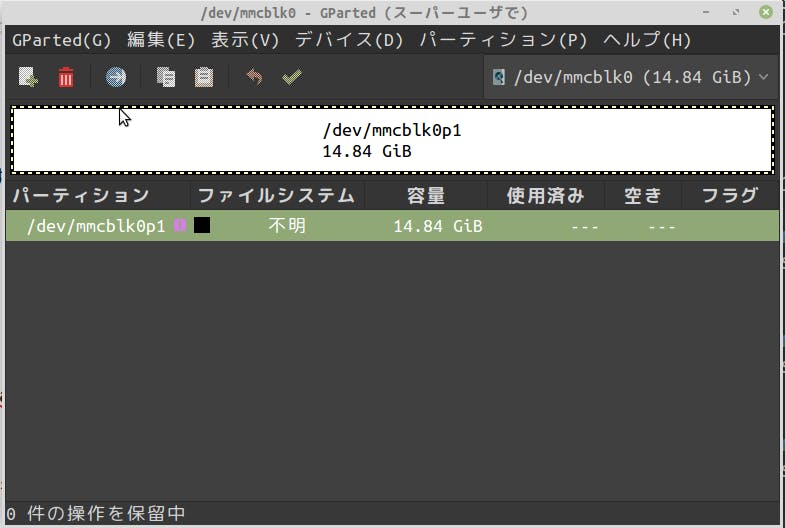
Task: Select the /dev/mmcblk0p1 graphical partition block
Action: coord(392,140)
